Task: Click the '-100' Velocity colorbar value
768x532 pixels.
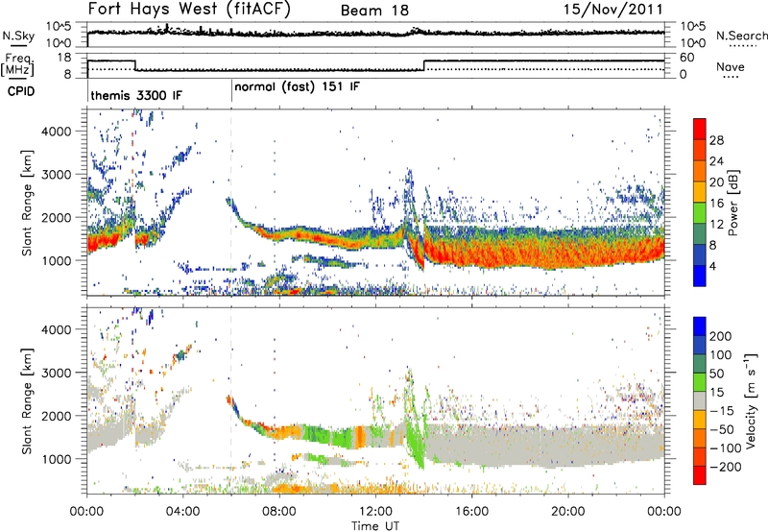Action: click(725, 448)
